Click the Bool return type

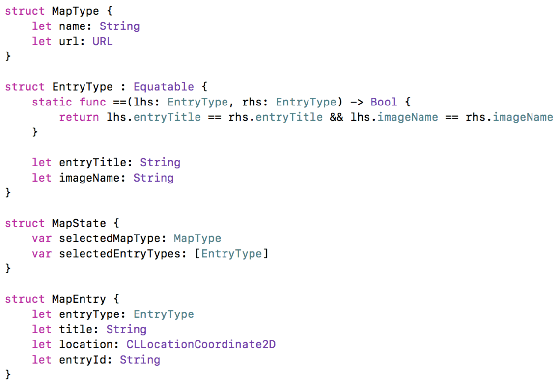coord(384,102)
